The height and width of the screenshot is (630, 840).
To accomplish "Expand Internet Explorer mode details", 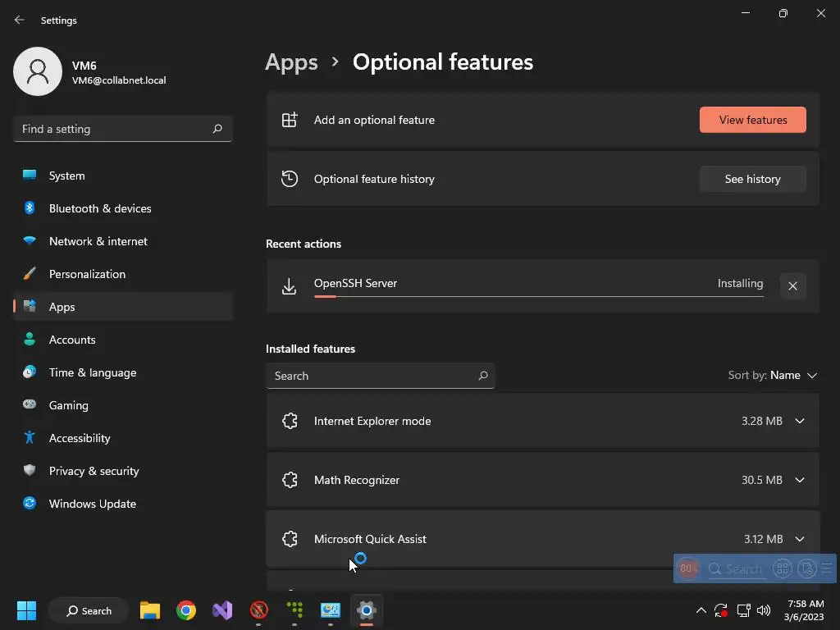I will tap(799, 421).
